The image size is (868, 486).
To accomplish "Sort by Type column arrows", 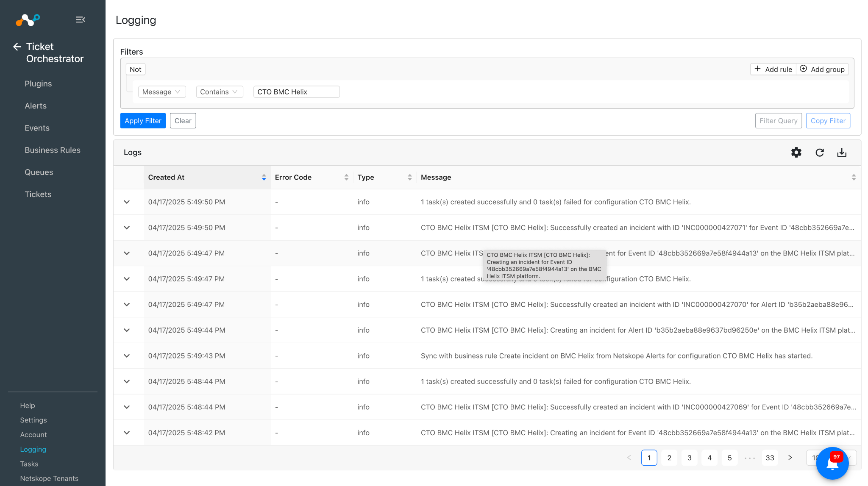I will (x=410, y=178).
